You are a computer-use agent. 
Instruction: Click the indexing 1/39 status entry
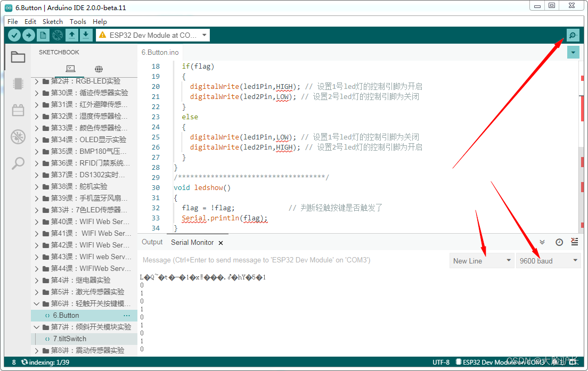click(45, 362)
